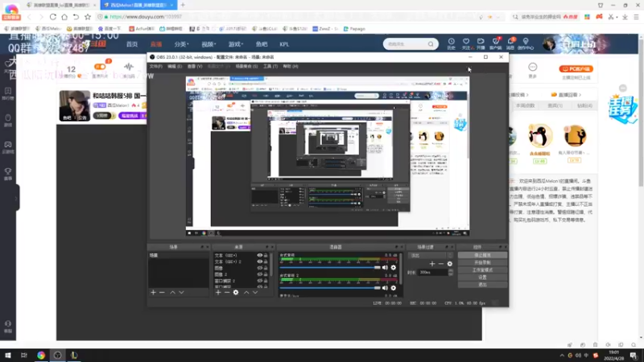Open scene transition type dropdown
The height and width of the screenshot is (362, 644).
431,255
